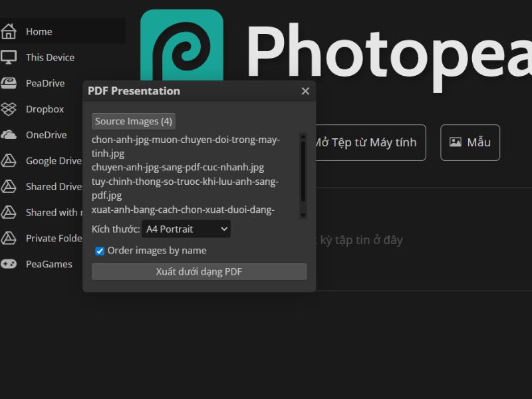Click the Photopea spiral logo
The height and width of the screenshot is (399, 532).
182,45
